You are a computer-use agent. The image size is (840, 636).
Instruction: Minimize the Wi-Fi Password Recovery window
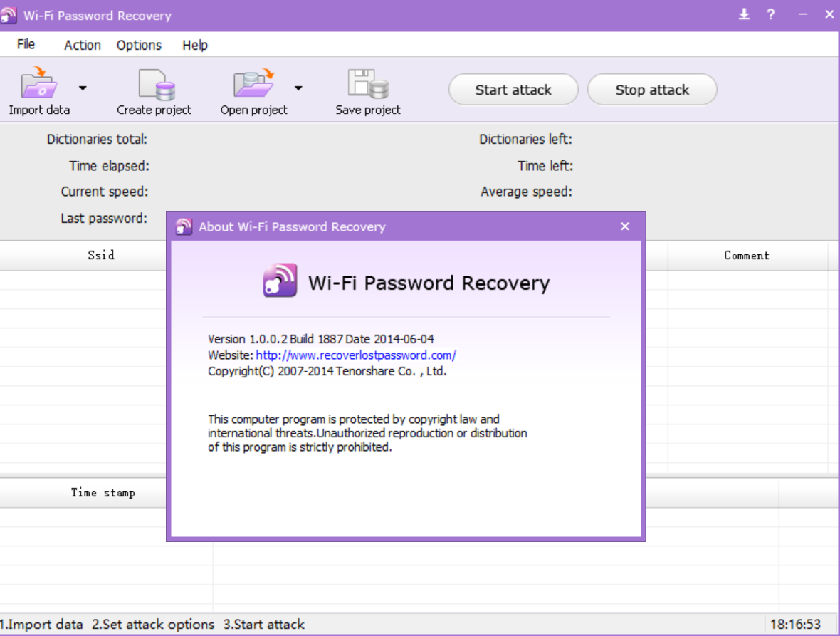pos(802,14)
